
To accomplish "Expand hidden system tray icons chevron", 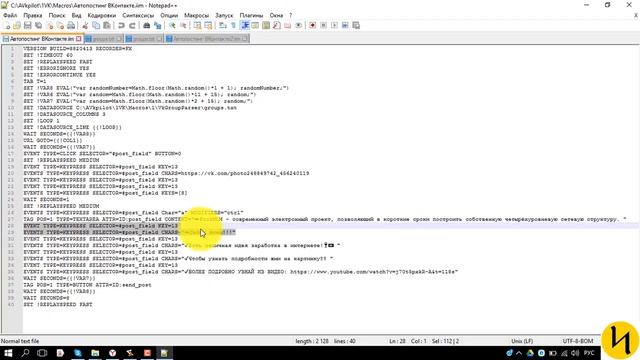I will click(519, 353).
